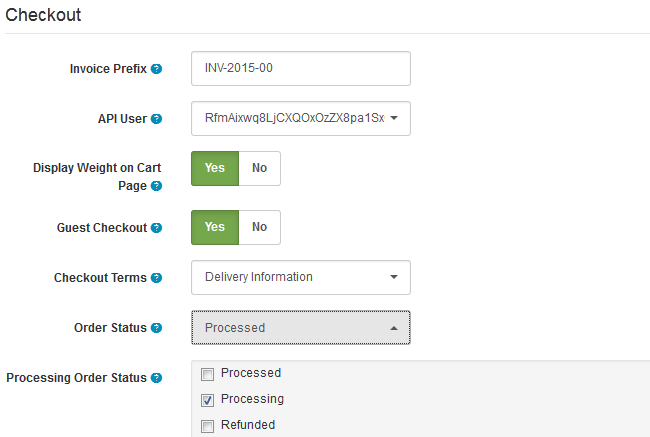Click help icon next to Invoice Prefix
Image resolution: width=650 pixels, height=437 pixels.
pos(157,70)
